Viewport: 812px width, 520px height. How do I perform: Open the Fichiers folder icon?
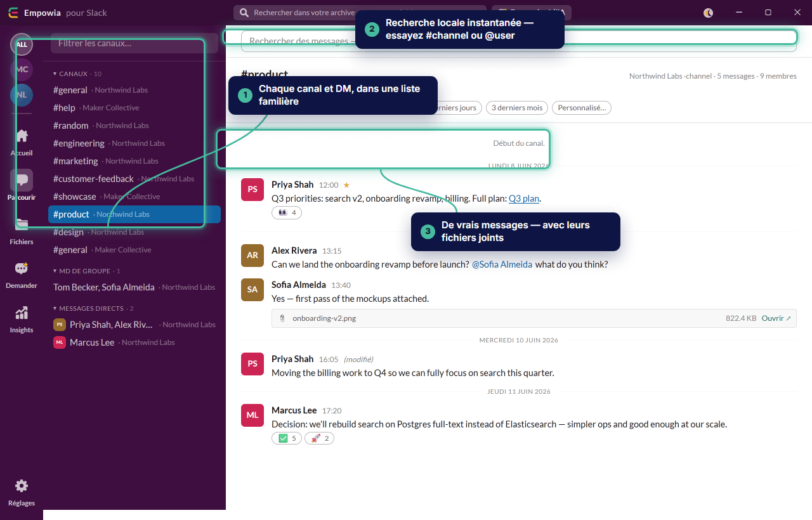coord(22,224)
